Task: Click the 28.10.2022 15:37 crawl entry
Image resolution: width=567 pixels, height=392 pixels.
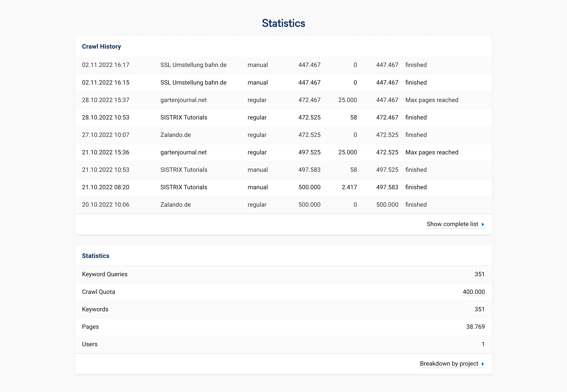Action: (x=106, y=100)
